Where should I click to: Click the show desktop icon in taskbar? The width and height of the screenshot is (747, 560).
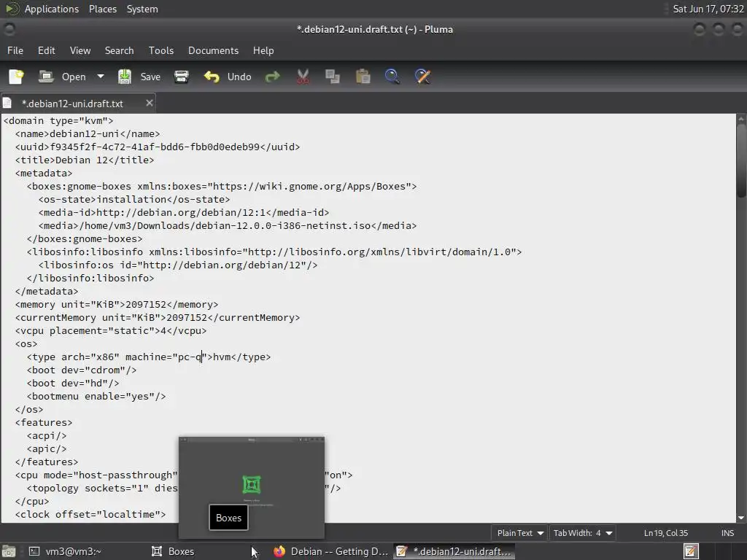[x=9, y=551]
